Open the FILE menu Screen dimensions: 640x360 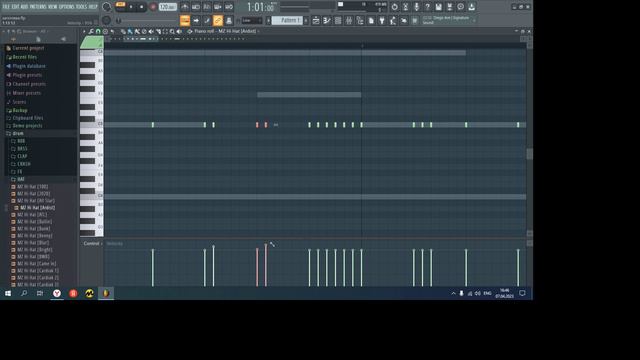(7, 7)
